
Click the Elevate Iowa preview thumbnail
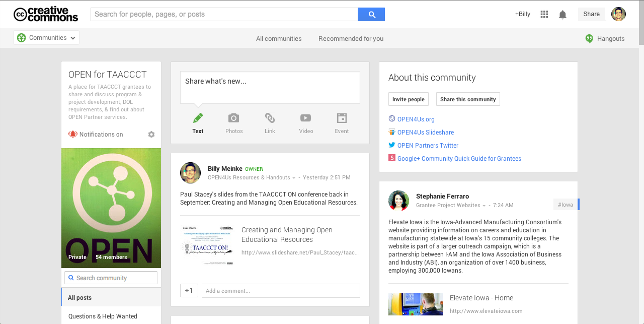(416, 304)
